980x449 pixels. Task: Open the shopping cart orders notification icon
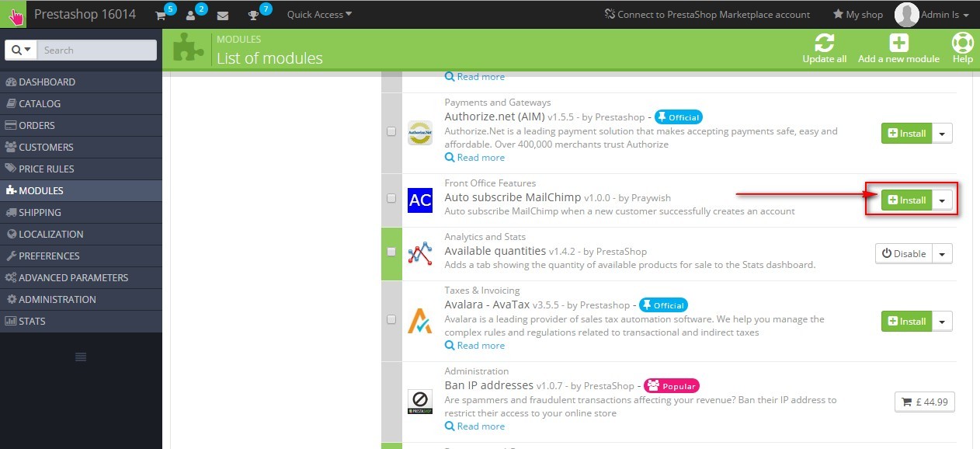coord(161,15)
